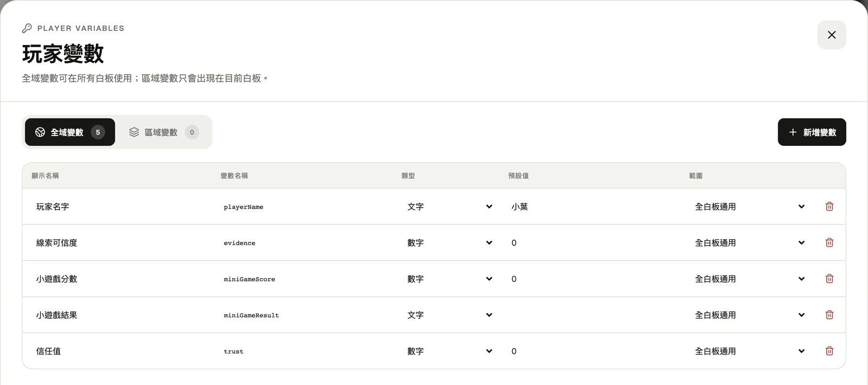868x385 pixels.
Task: Edit default value of trust variable
Action: tap(595, 351)
